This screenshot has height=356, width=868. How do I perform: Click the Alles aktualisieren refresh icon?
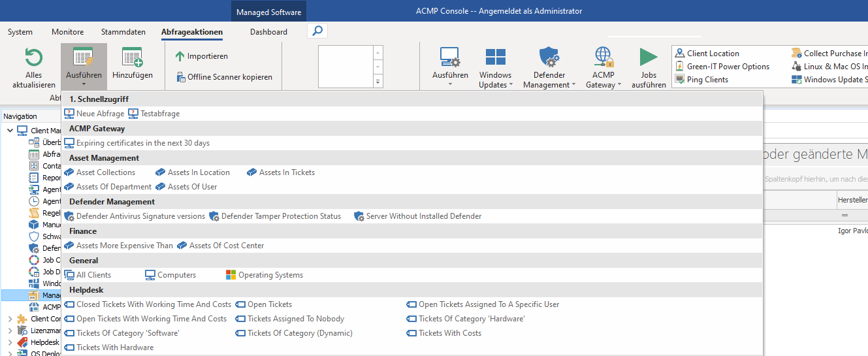(x=33, y=57)
